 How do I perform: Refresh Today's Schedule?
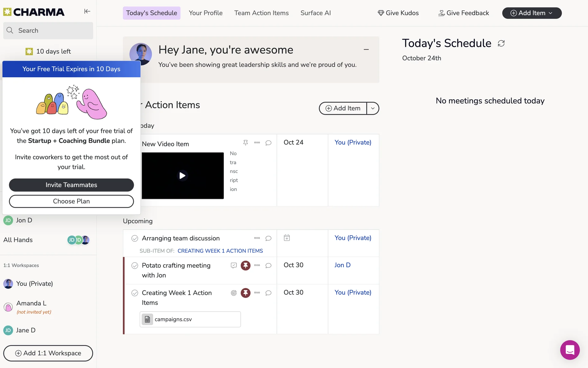pyautogui.click(x=501, y=44)
